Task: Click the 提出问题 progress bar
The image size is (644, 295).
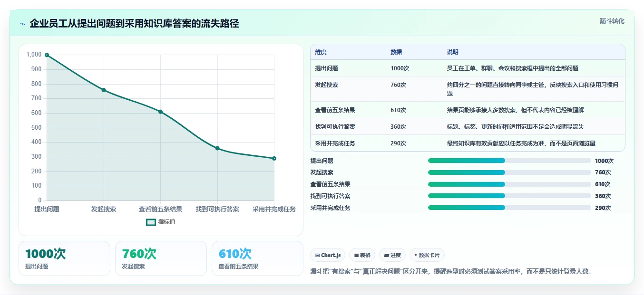Action: coord(509,161)
